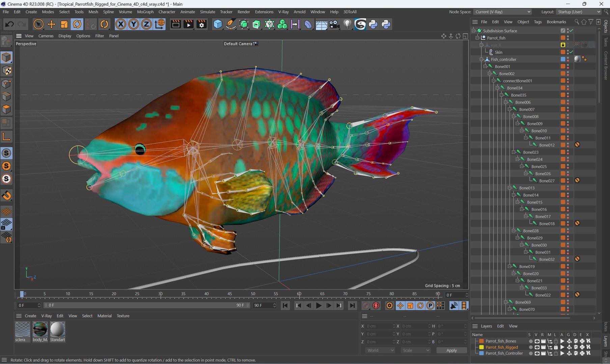Disable the Subdivision Surface green checkmark
The height and width of the screenshot is (364, 610).
[571, 31]
